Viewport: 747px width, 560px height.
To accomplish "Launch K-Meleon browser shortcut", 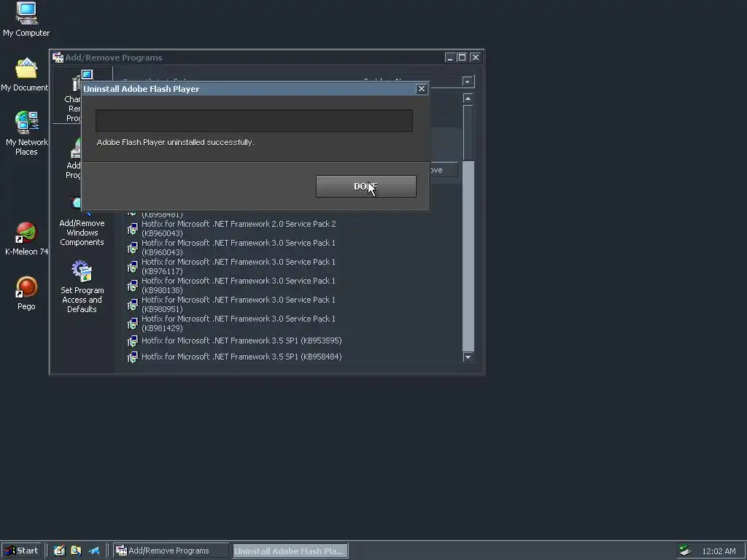I will click(26, 239).
